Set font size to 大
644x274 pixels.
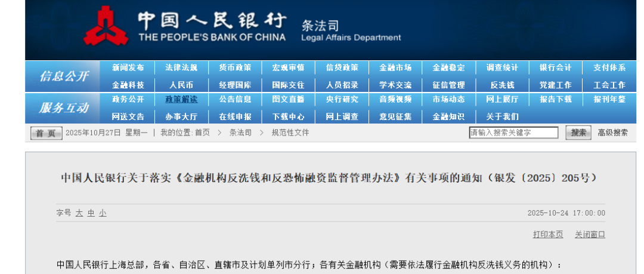tap(79, 213)
